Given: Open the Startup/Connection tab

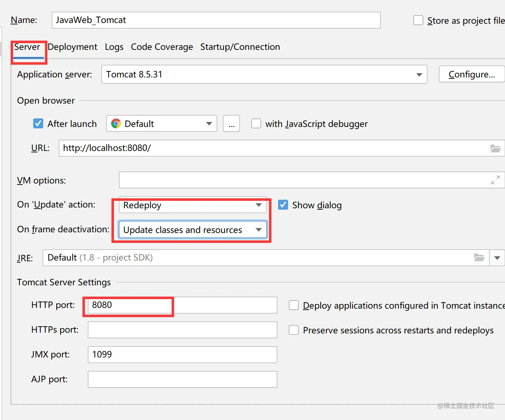Looking at the screenshot, I should (x=240, y=47).
